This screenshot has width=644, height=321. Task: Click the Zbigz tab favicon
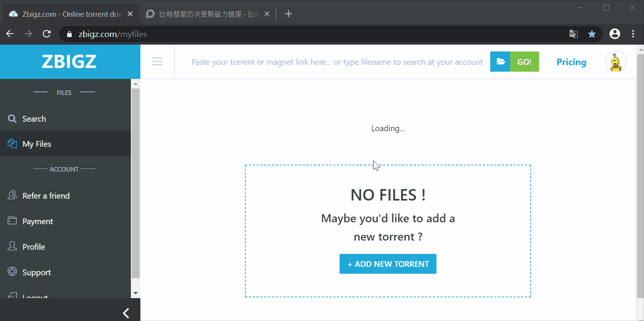[13, 14]
